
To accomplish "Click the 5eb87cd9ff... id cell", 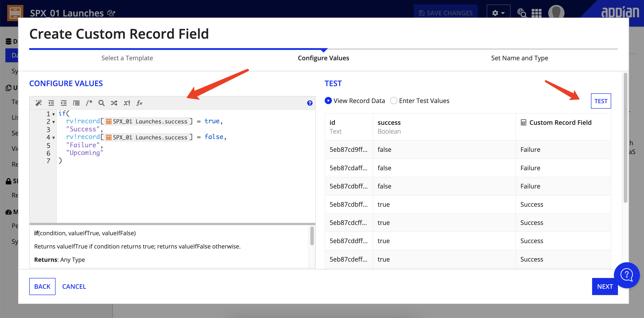I will pyautogui.click(x=349, y=150).
